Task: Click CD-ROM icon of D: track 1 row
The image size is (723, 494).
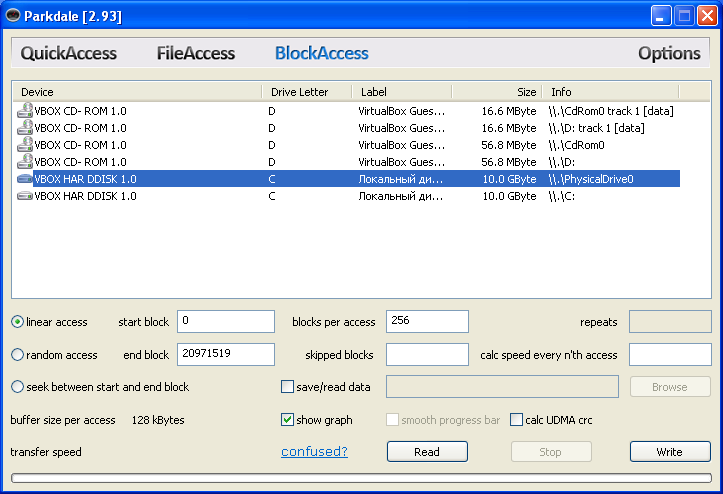Action: point(25,128)
